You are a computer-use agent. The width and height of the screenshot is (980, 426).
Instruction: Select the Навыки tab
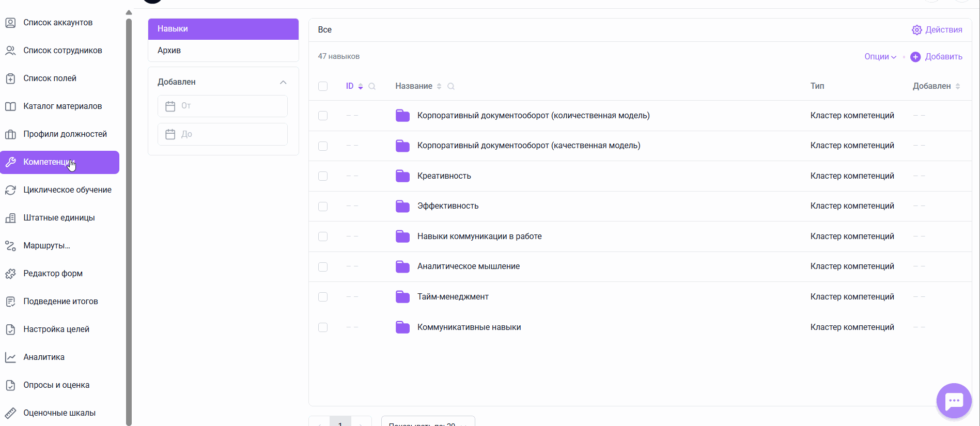[x=173, y=29]
